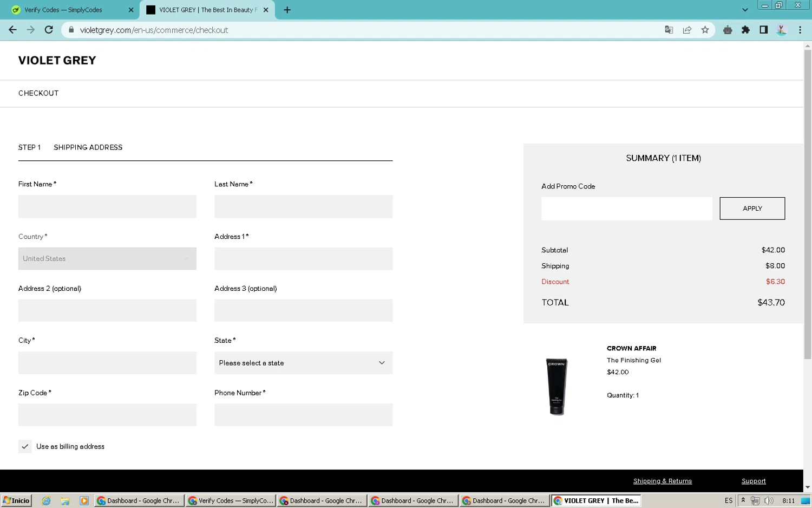Open the Country dropdown
Screen dimensions: 812x508
click(107, 258)
